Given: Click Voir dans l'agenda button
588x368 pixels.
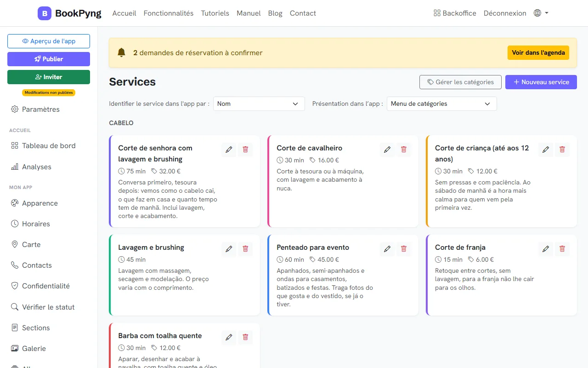Looking at the screenshot, I should [x=538, y=52].
